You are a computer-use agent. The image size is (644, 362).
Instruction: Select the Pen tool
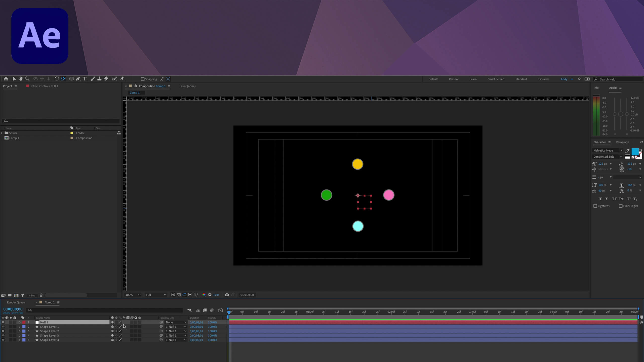(78, 79)
